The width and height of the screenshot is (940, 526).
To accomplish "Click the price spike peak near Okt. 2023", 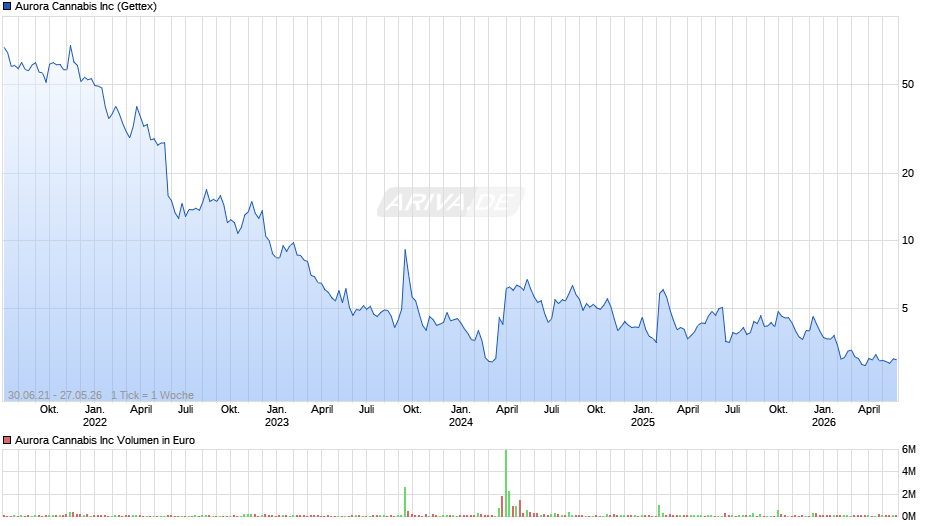I will coord(405,250).
